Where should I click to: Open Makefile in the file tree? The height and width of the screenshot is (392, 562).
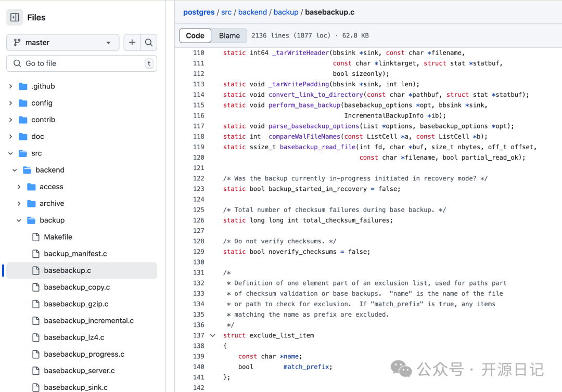tap(58, 237)
